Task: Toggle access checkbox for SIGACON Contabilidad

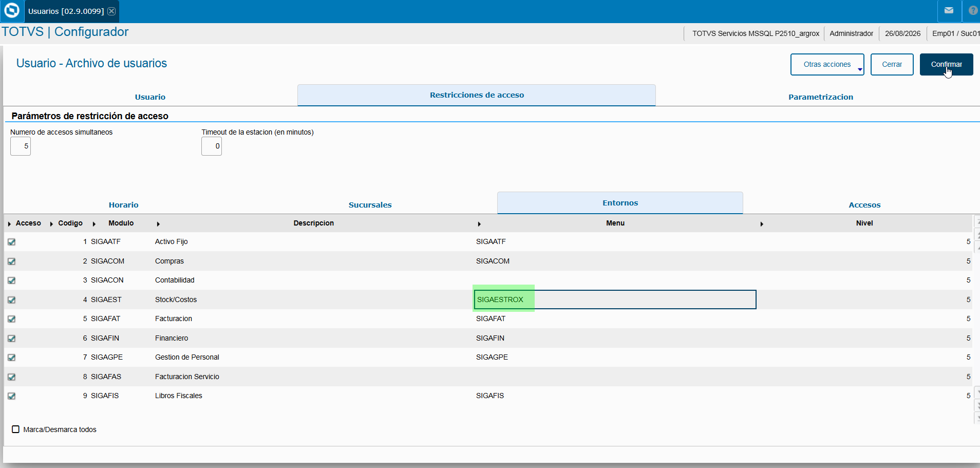Action: point(12,280)
